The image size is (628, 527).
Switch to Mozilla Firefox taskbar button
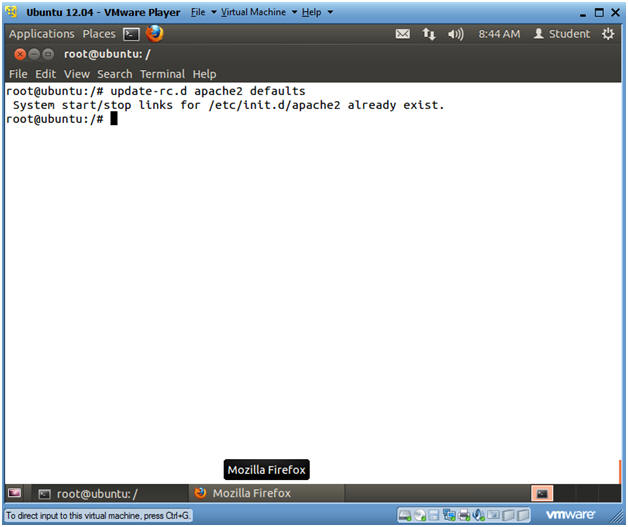[x=266, y=493]
